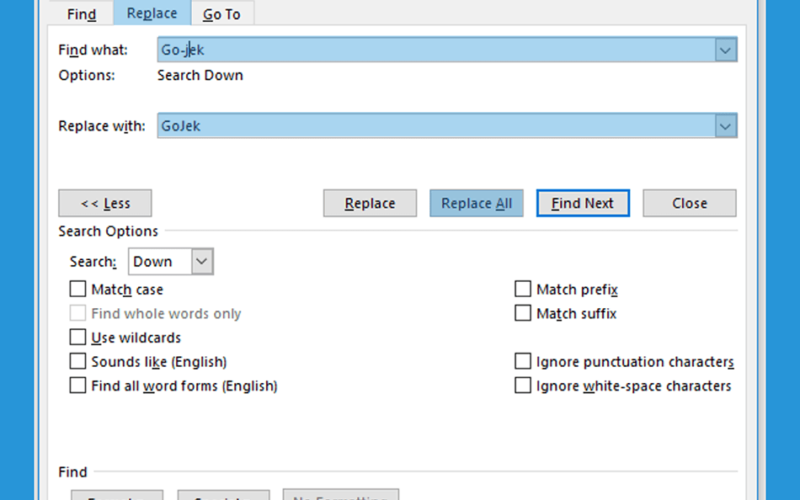
Task: Switch to the Find tab
Action: click(x=81, y=13)
